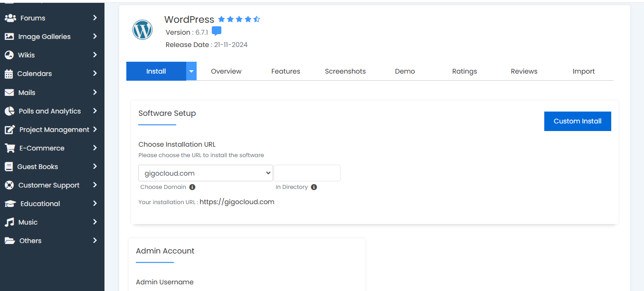Click the WordPress logo
644x291 pixels.
[x=142, y=30]
